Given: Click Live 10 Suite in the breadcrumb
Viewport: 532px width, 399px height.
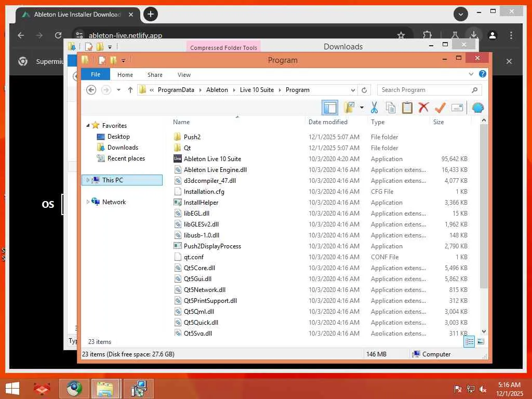Looking at the screenshot, I should [x=257, y=90].
